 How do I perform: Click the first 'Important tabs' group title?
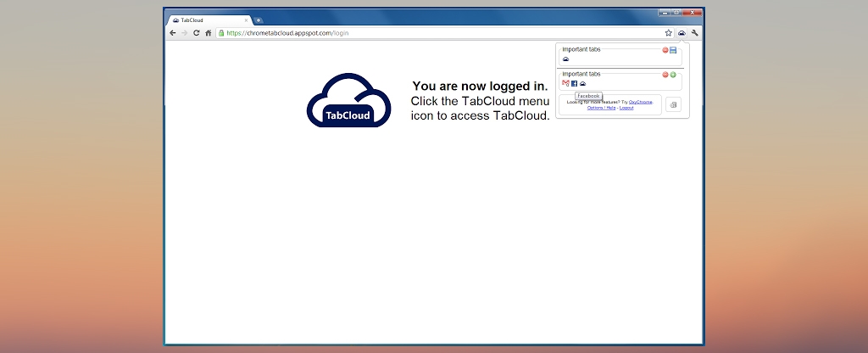(581, 49)
